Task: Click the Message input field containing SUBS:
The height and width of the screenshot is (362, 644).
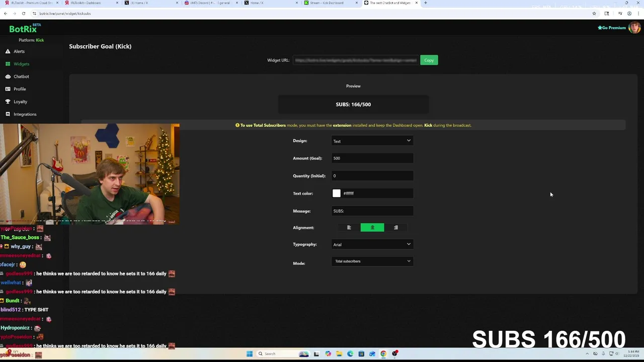Action: tap(372, 211)
